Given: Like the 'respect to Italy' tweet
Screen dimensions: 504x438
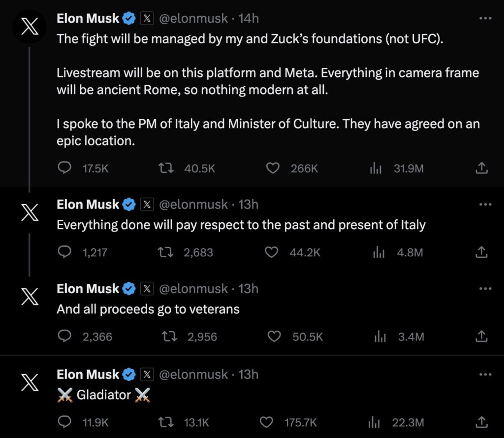Looking at the screenshot, I should click(271, 252).
